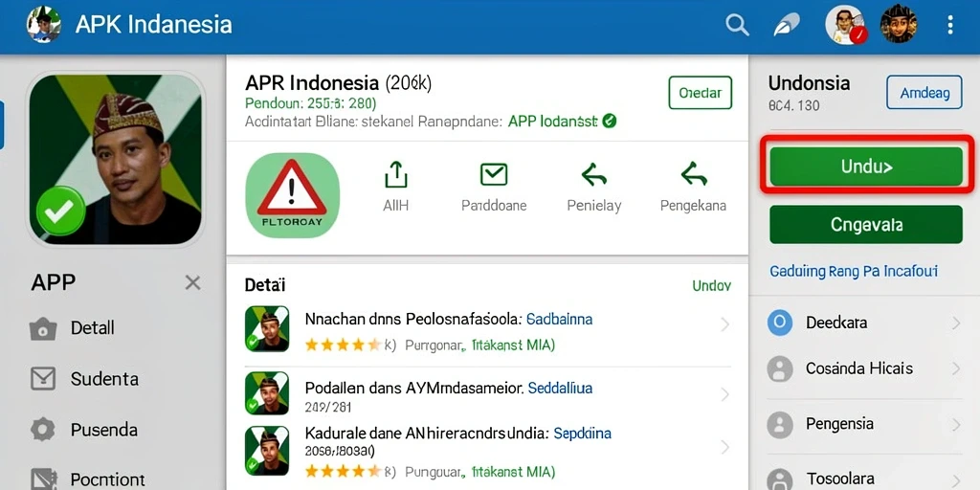Click the Cosanda Hicais list item
Image resolution: width=980 pixels, height=490 pixels.
865,368
